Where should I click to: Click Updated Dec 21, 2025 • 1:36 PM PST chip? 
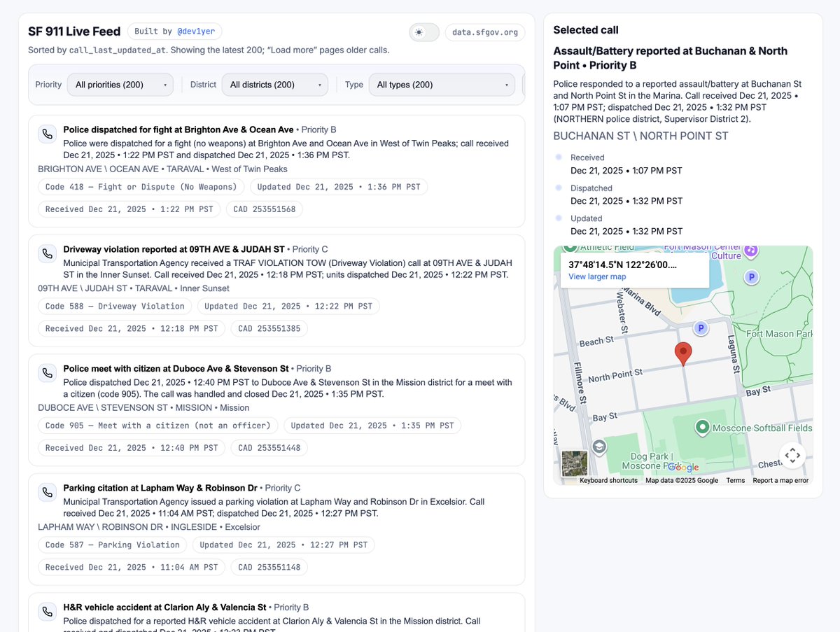[339, 187]
